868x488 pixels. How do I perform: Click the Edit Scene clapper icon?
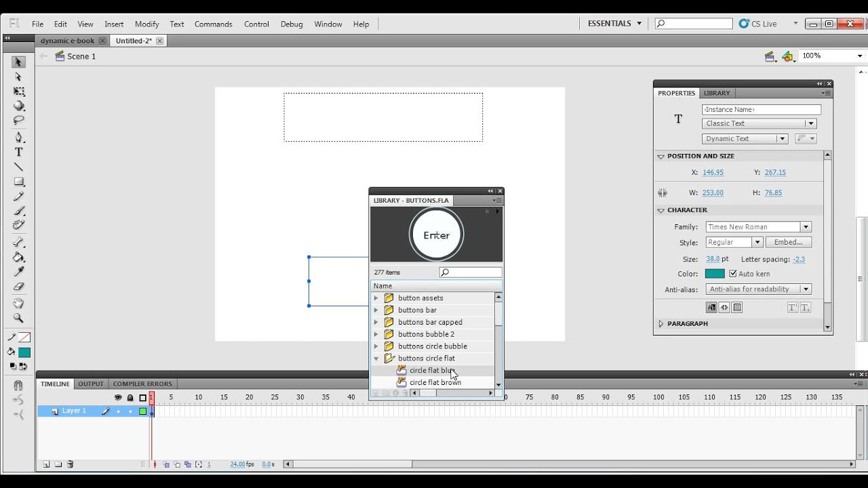[770, 57]
